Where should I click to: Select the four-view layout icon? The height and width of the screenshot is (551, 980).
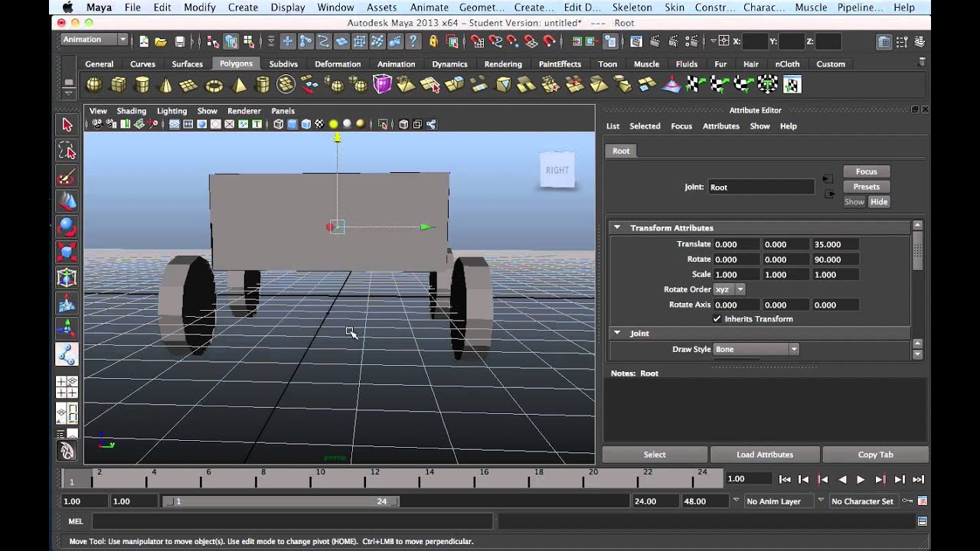tap(67, 388)
